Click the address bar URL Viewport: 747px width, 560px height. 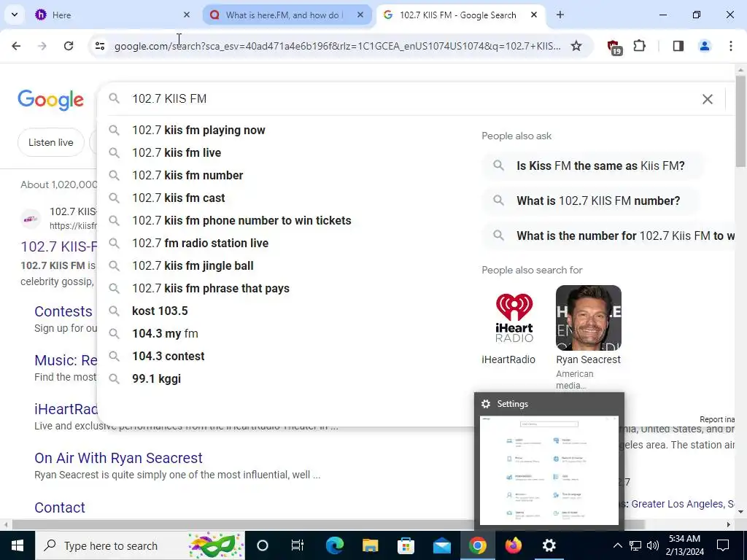337,46
